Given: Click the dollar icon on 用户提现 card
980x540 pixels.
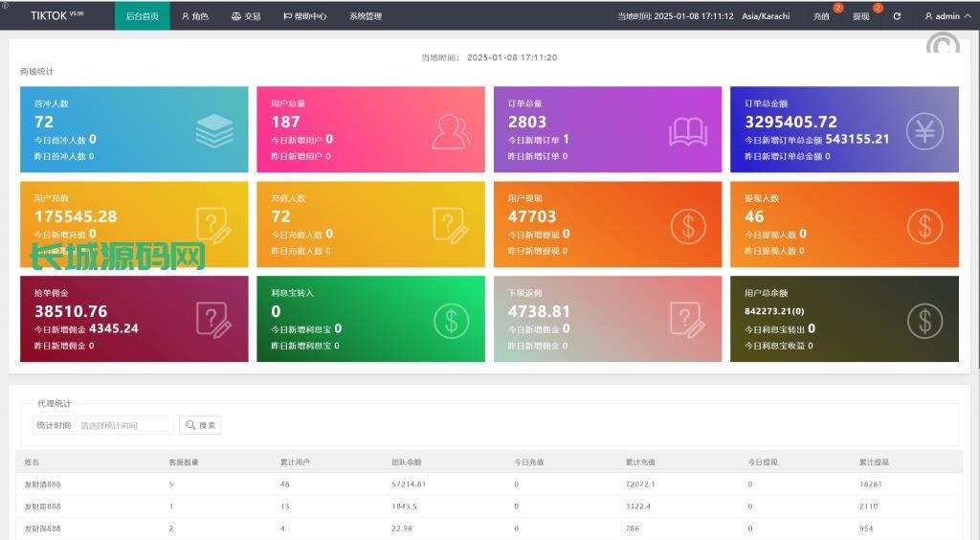Looking at the screenshot, I should pyautogui.click(x=688, y=226).
